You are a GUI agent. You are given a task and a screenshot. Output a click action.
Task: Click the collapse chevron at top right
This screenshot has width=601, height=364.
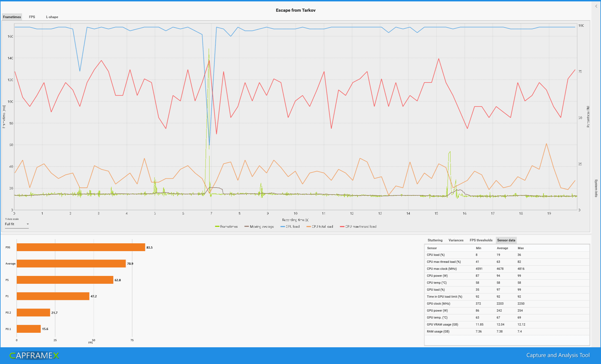click(x=596, y=6)
